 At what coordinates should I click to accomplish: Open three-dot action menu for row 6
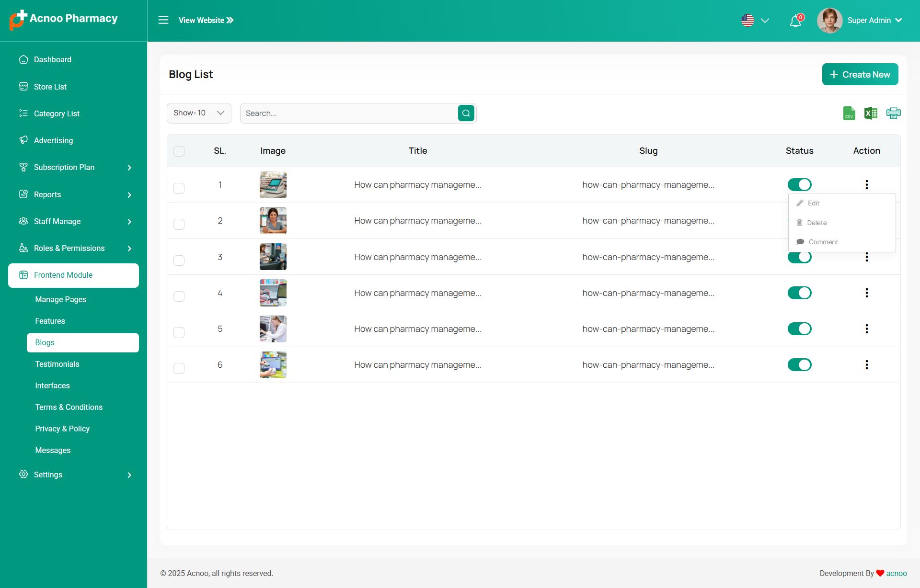coord(866,365)
